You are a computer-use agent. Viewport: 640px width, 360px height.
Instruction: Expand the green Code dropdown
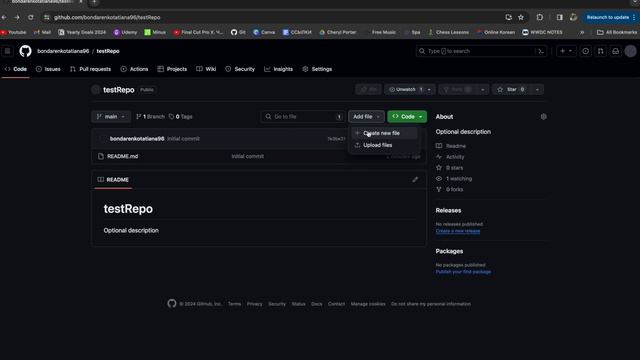pyautogui.click(x=407, y=116)
